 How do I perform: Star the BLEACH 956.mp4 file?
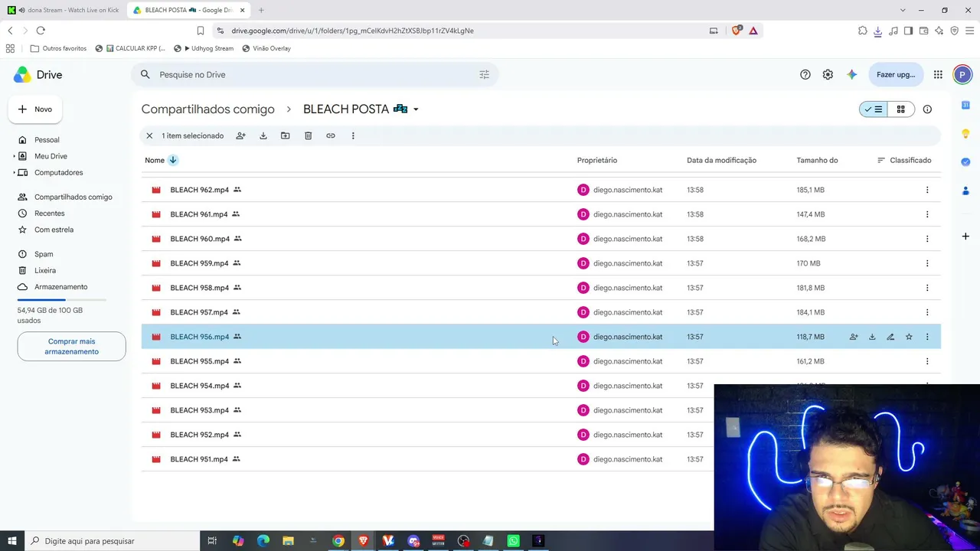(909, 337)
